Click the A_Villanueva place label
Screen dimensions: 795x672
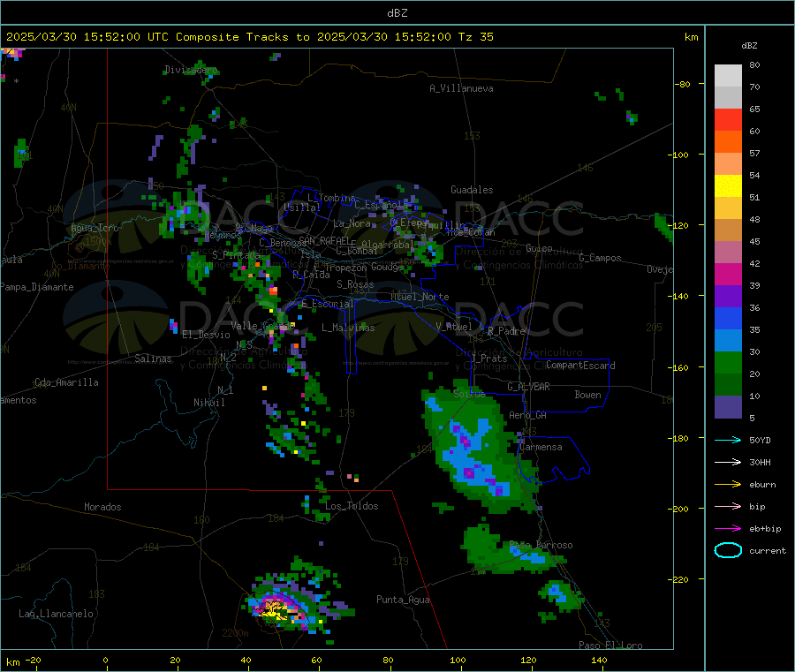coord(461,88)
